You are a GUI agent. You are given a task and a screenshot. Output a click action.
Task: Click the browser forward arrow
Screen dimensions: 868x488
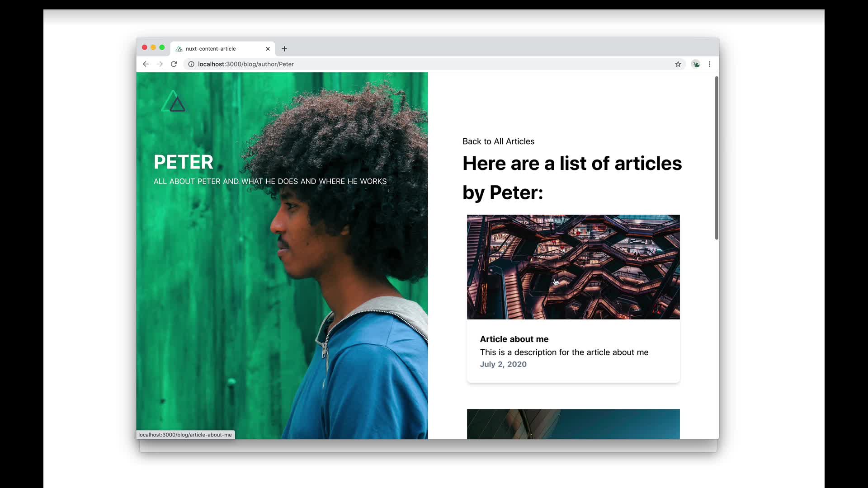(160, 64)
